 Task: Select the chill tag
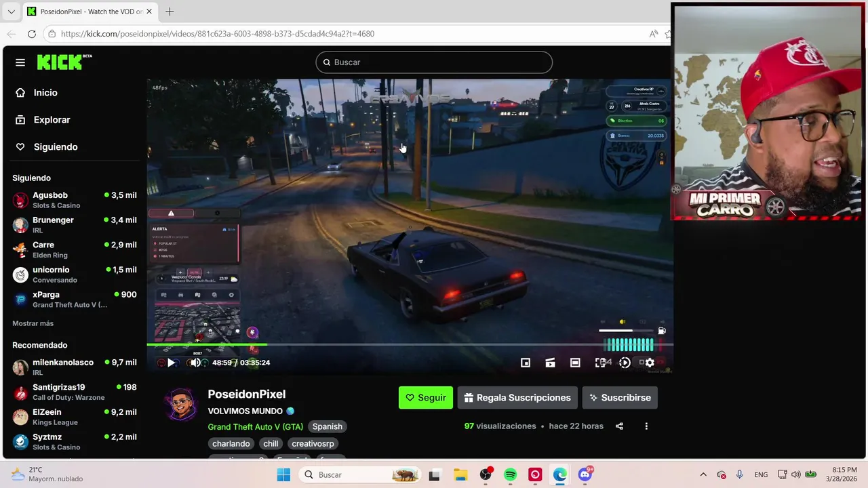click(271, 444)
